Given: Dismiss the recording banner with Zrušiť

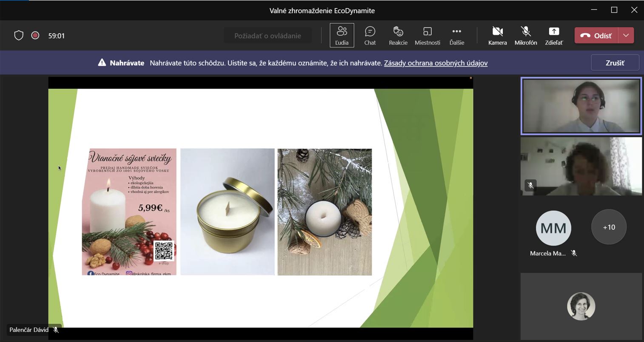Looking at the screenshot, I should tap(615, 63).
